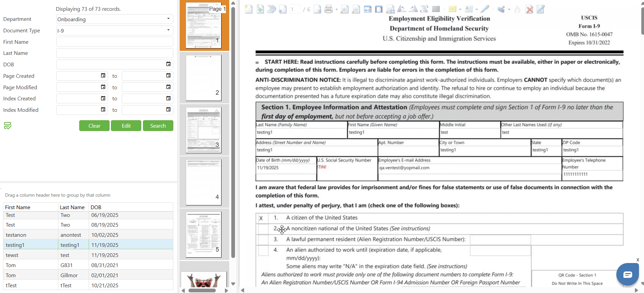Click the delete page red X icon
The image size is (644, 293).
pyautogui.click(x=529, y=9)
